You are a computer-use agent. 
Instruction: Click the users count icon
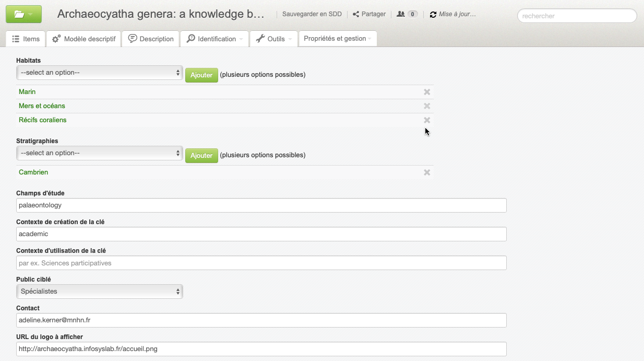point(401,15)
